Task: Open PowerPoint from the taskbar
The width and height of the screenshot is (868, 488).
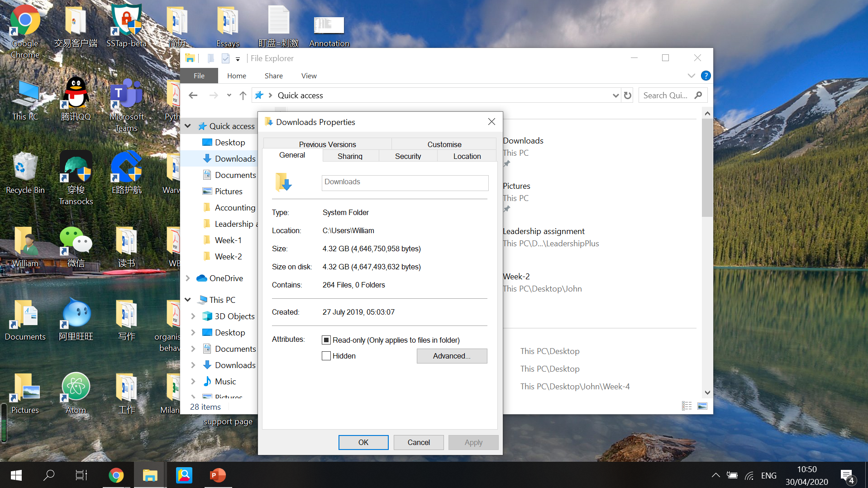Action: coord(218,475)
